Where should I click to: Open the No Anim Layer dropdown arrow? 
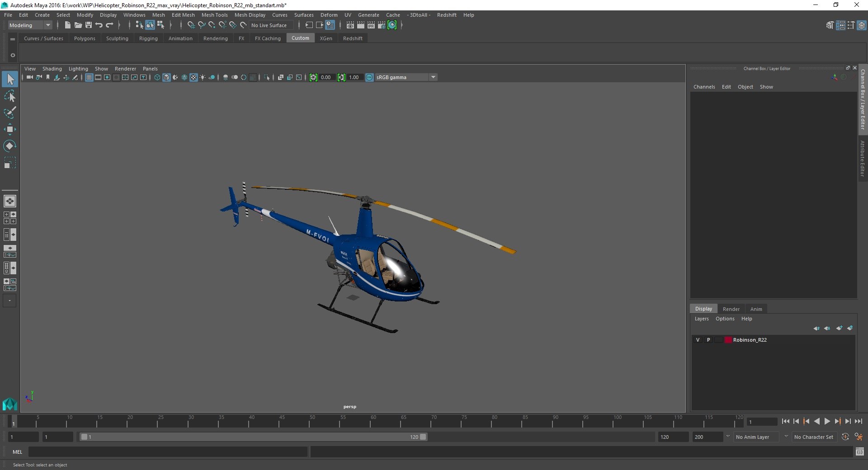728,437
